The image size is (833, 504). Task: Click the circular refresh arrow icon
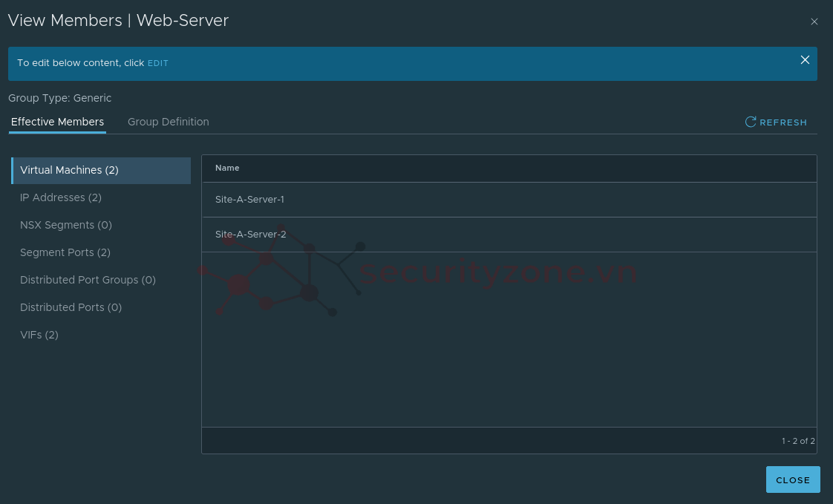pos(751,122)
